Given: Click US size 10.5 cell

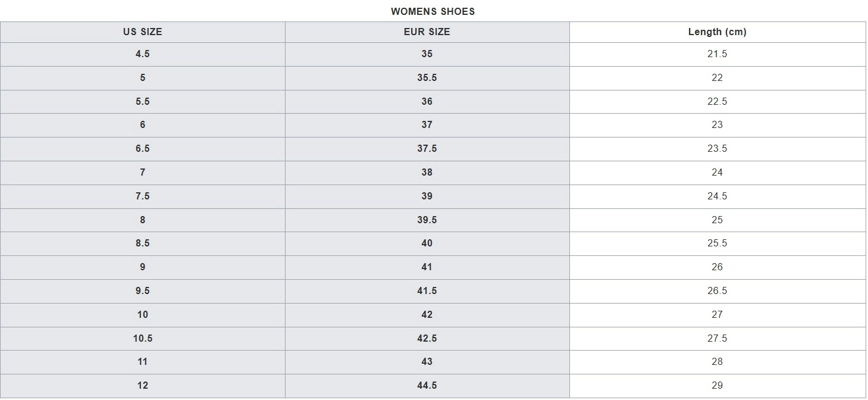Looking at the screenshot, I should coord(142,339).
